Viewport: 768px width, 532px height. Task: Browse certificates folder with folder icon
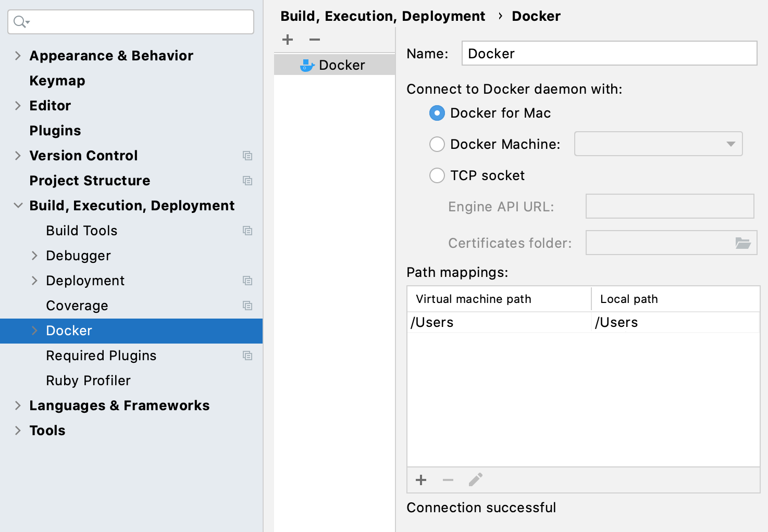coord(743,243)
